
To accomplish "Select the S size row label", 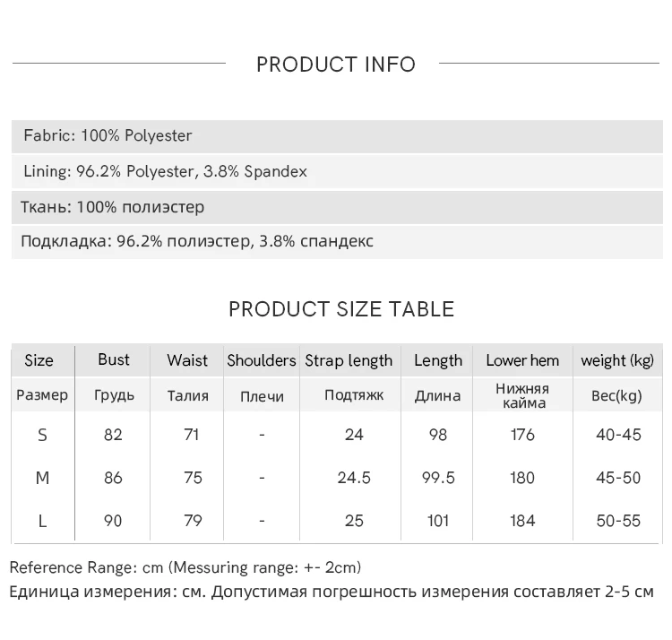I will (x=42, y=436).
